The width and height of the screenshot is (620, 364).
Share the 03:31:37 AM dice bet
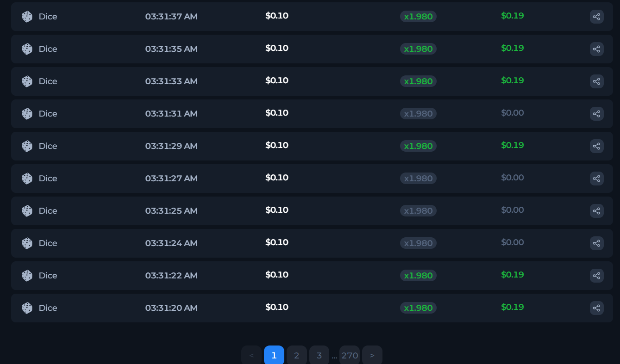pyautogui.click(x=596, y=17)
